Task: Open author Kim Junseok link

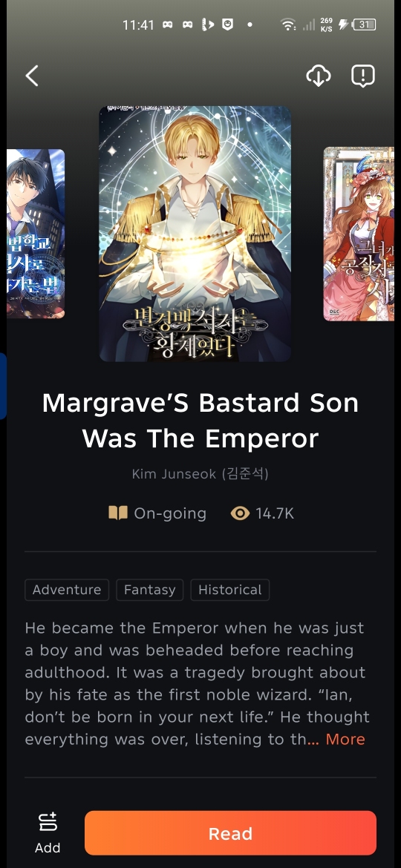Action: coord(200,474)
